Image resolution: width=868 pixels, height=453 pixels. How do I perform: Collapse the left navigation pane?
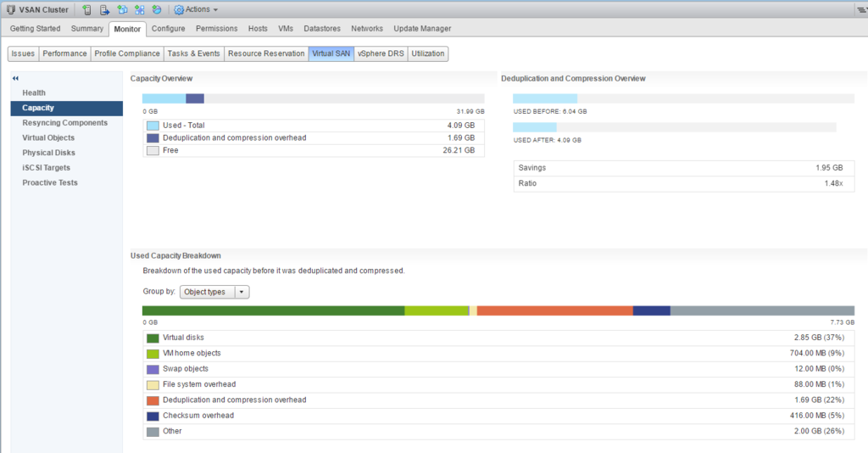[x=15, y=79]
